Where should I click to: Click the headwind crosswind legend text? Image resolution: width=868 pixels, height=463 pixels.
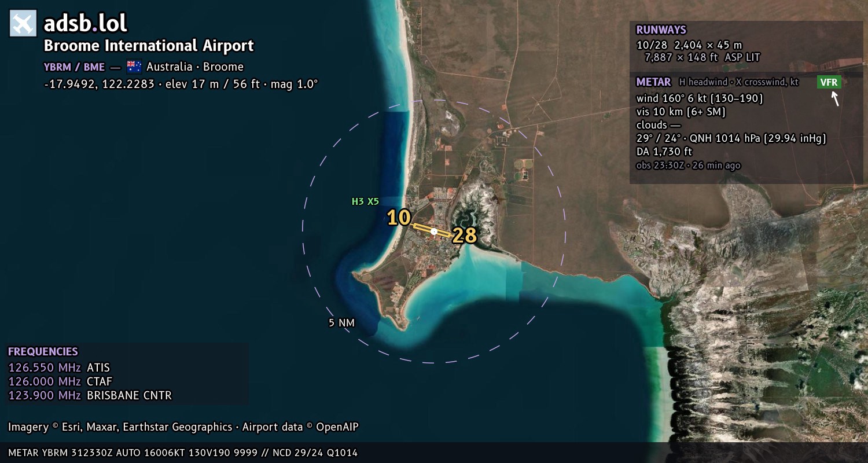739,82
